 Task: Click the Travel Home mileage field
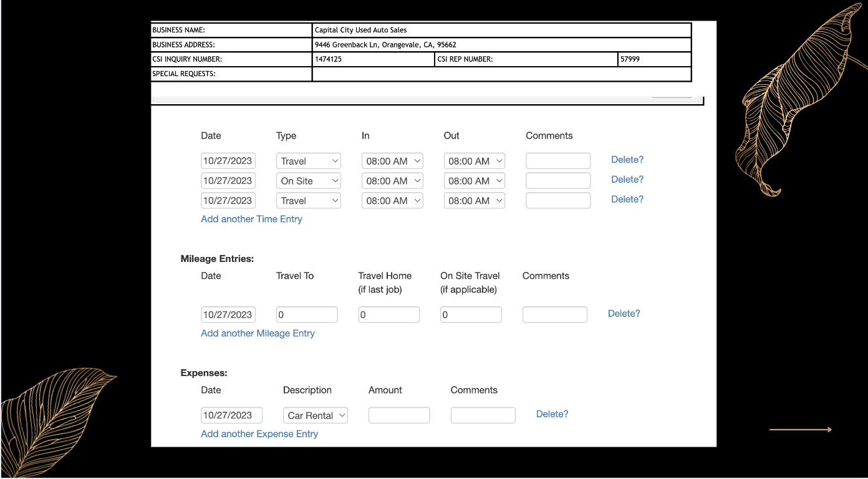point(389,315)
